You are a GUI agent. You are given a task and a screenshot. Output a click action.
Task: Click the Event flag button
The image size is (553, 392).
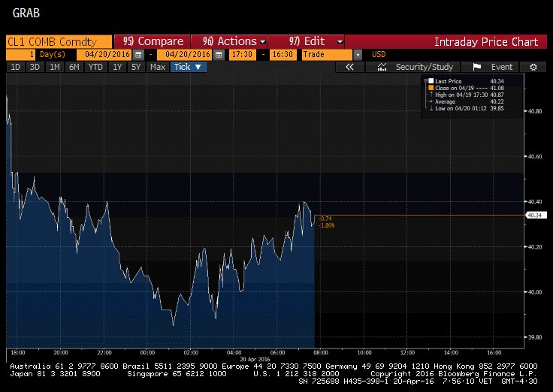[493, 67]
